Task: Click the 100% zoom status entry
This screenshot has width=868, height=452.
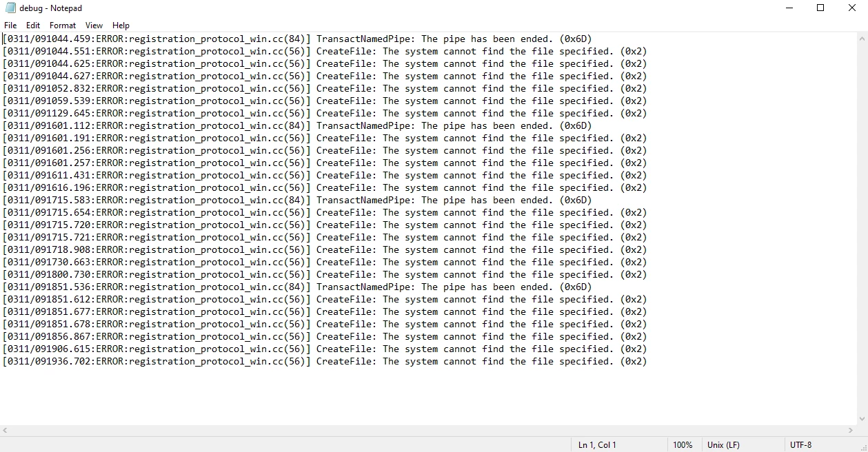Action: pos(683,445)
